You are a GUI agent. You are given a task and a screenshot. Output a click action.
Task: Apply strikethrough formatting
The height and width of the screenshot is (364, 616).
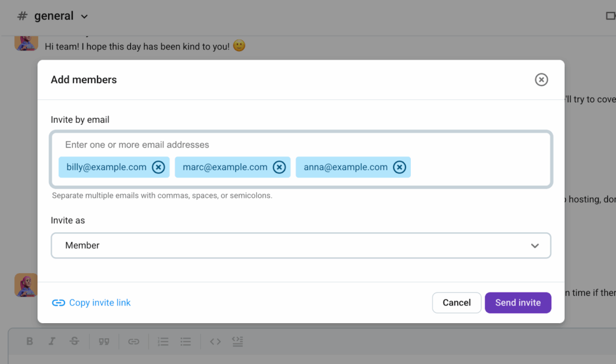(x=74, y=341)
